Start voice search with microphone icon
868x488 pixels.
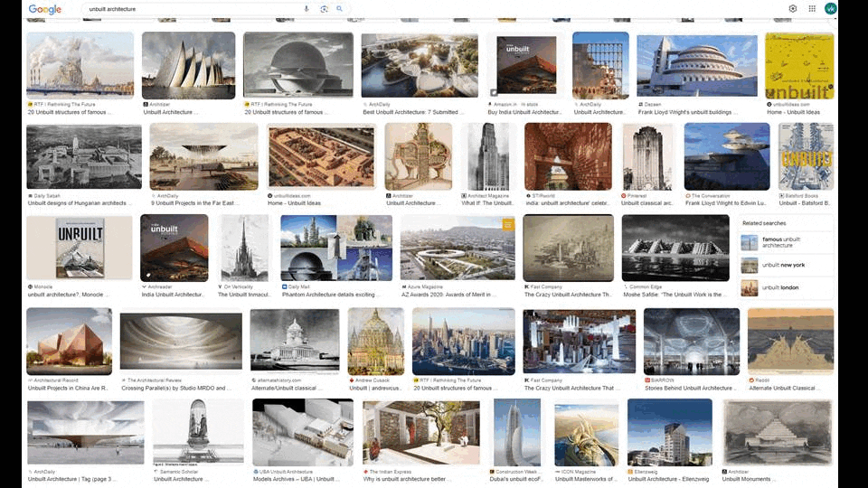pos(307,9)
